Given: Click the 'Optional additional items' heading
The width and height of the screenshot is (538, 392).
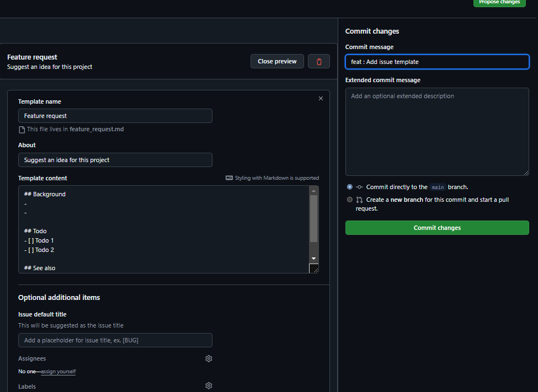Looking at the screenshot, I should pyautogui.click(x=59, y=297).
